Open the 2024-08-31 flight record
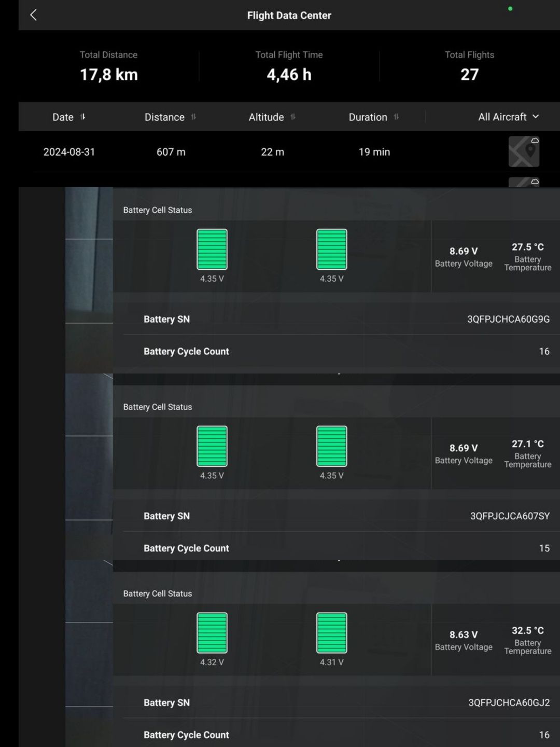This screenshot has width=560, height=747. (x=289, y=151)
